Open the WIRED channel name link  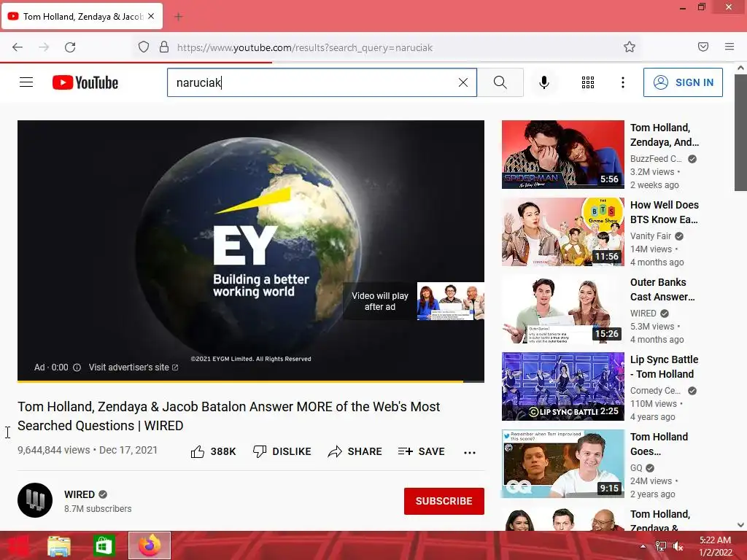[80, 494]
